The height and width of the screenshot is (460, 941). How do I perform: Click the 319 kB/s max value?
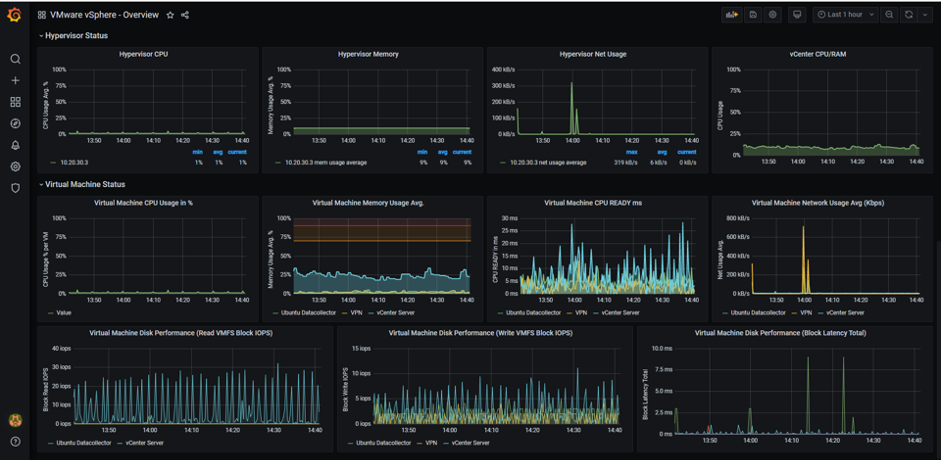coord(627,162)
